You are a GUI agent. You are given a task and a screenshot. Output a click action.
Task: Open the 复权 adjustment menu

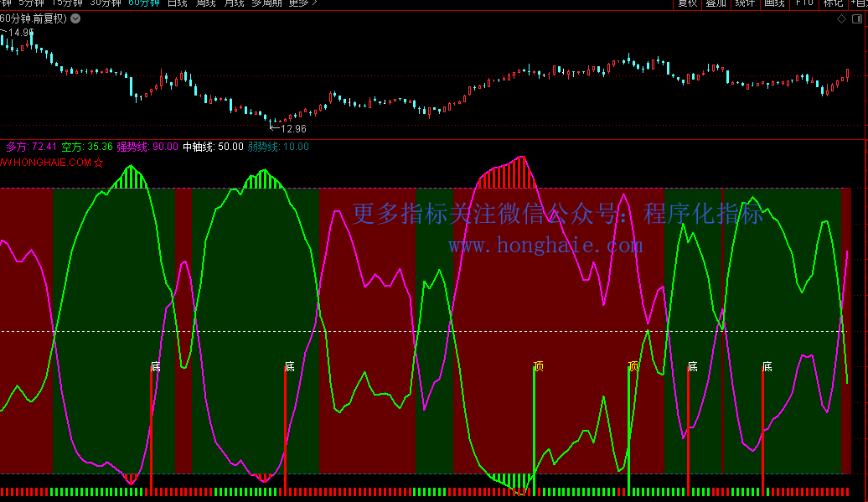click(687, 3)
